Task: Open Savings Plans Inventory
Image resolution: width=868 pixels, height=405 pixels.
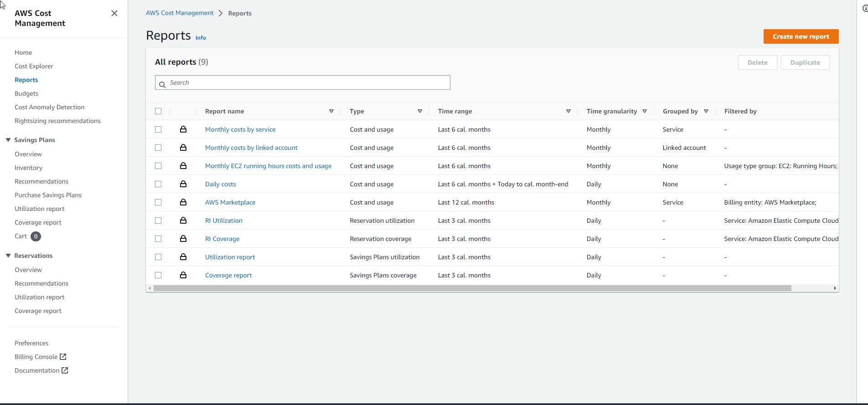Action: (28, 168)
